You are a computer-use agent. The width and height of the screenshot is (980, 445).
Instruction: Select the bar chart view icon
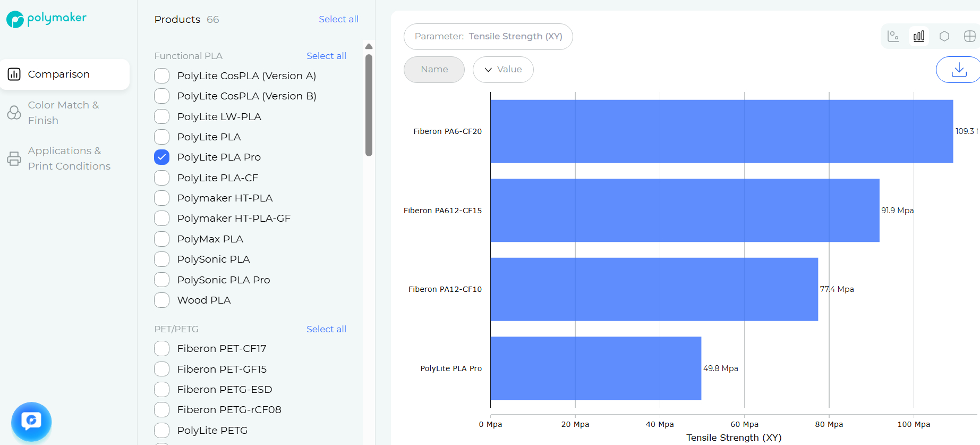point(918,36)
